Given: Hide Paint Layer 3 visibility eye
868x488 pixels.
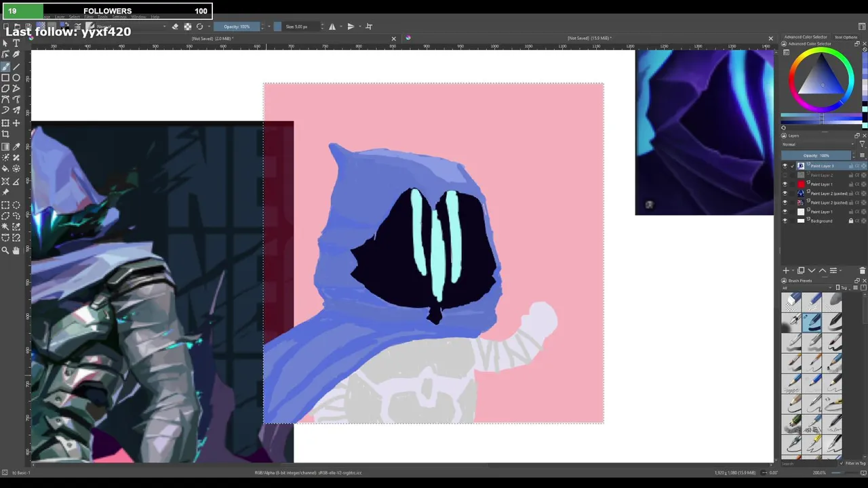Looking at the screenshot, I should tap(785, 166).
